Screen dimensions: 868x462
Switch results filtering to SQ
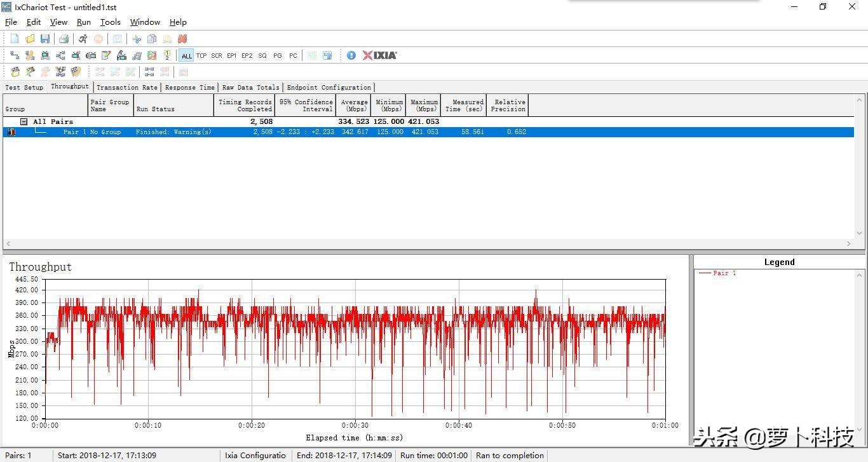tap(262, 55)
